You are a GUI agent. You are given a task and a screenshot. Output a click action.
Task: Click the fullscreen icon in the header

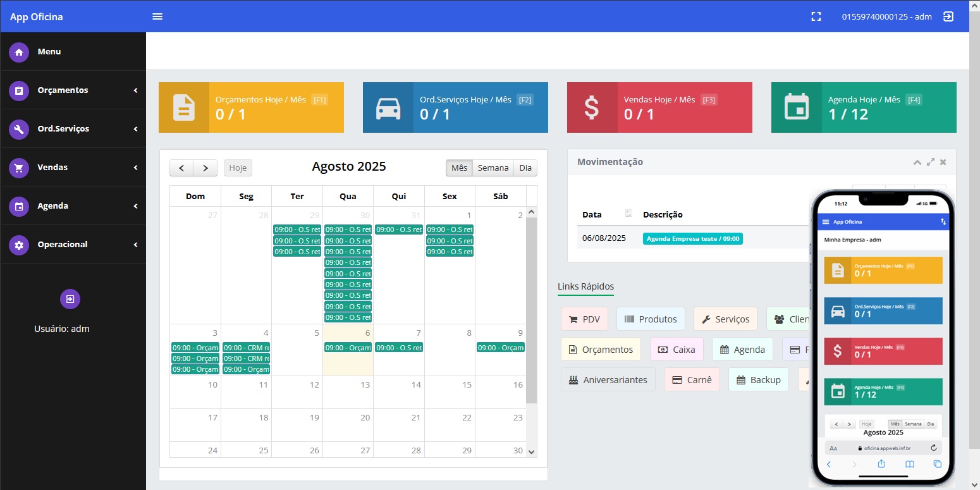[816, 16]
